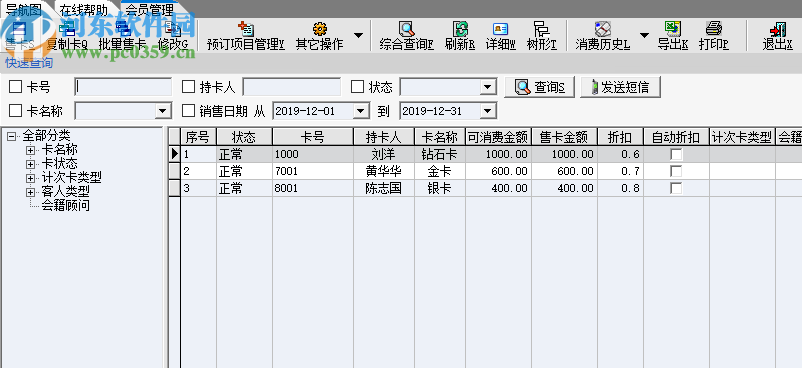The width and height of the screenshot is (802, 368).
Task: Switch to the 导航图 tab
Action: (23, 9)
